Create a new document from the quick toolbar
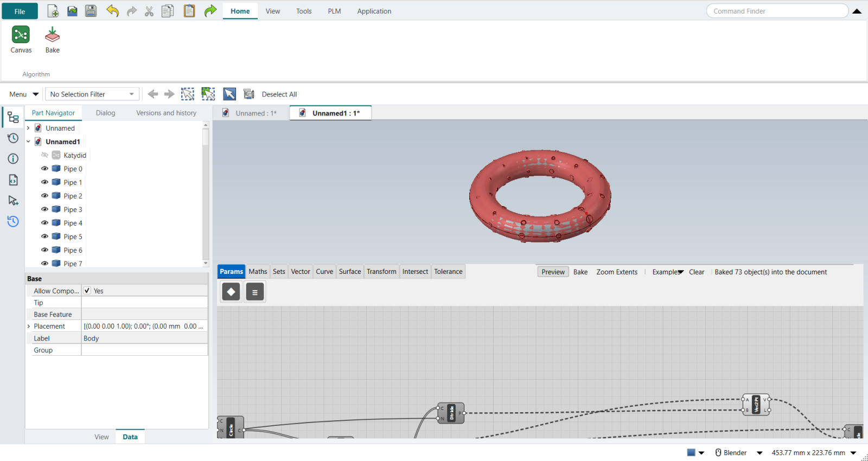The width and height of the screenshot is (868, 461). (x=53, y=11)
